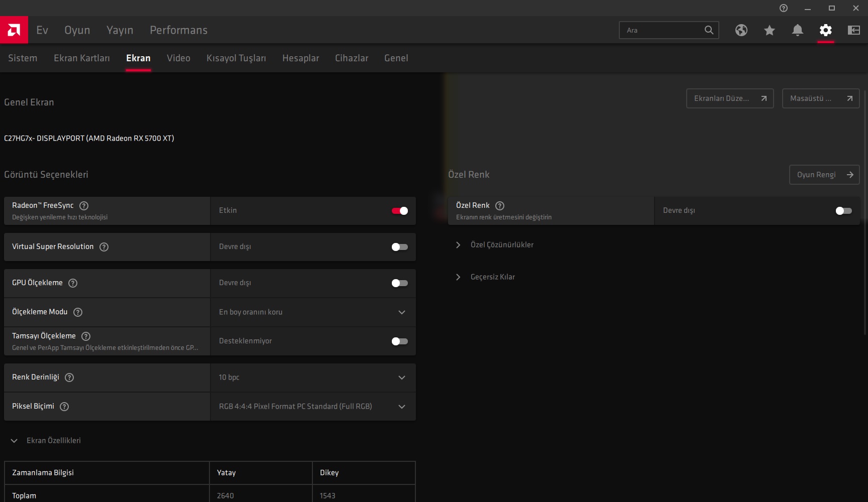868x502 pixels.
Task: Switch to Hesaplar tab
Action: point(300,58)
